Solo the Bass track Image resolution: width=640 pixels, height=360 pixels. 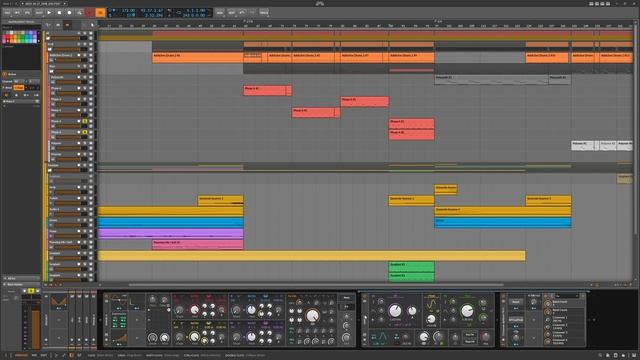click(x=85, y=66)
